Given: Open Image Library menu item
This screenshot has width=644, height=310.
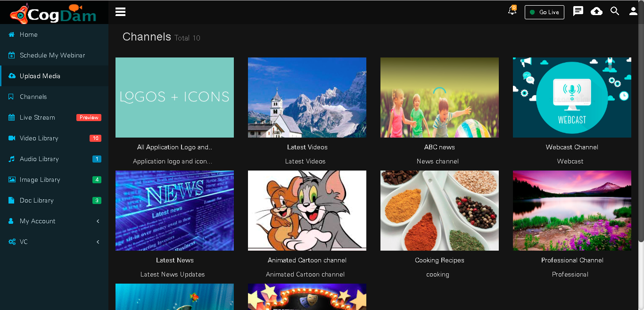Looking at the screenshot, I should coord(54,179).
